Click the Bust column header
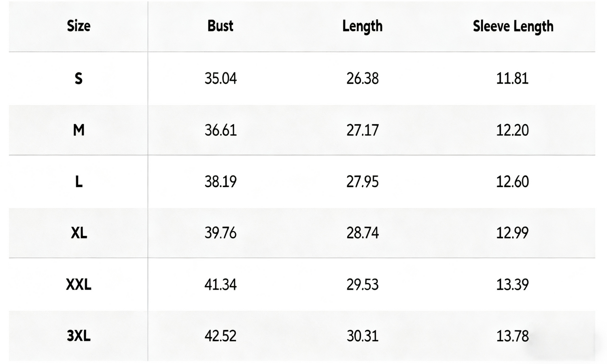Image resolution: width=607 pixels, height=364 pixels. (x=220, y=26)
